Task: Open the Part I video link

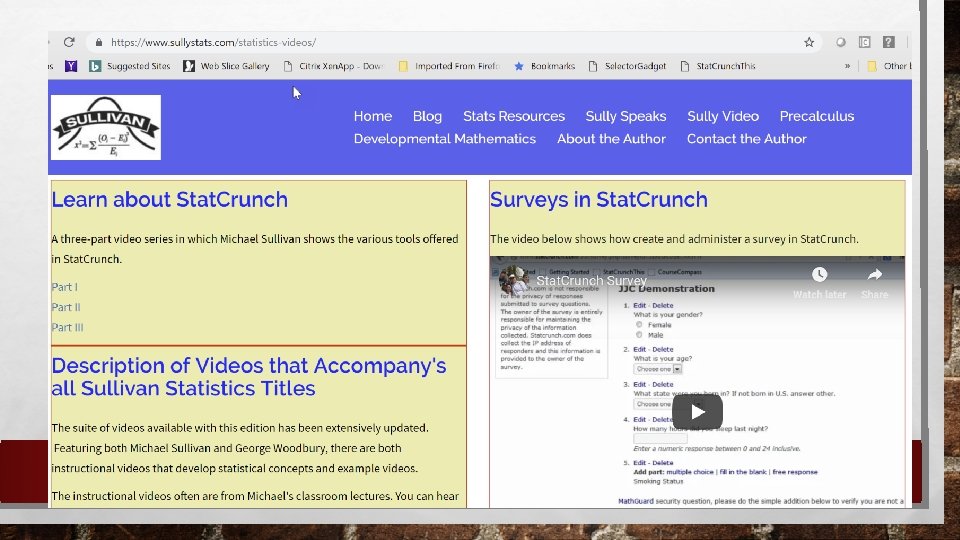Action: click(64, 287)
